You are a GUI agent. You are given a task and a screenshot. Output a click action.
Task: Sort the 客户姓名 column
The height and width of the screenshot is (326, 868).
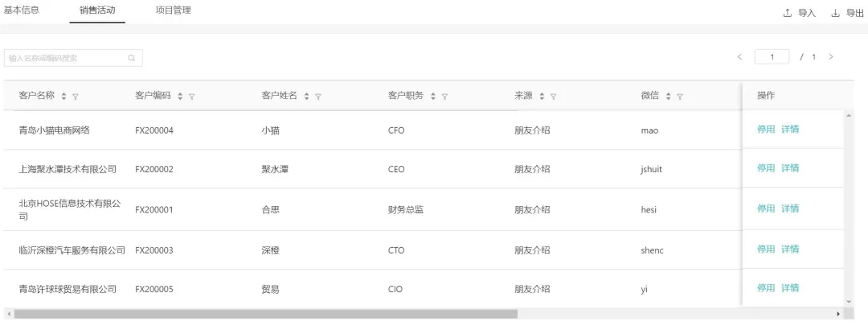307,97
